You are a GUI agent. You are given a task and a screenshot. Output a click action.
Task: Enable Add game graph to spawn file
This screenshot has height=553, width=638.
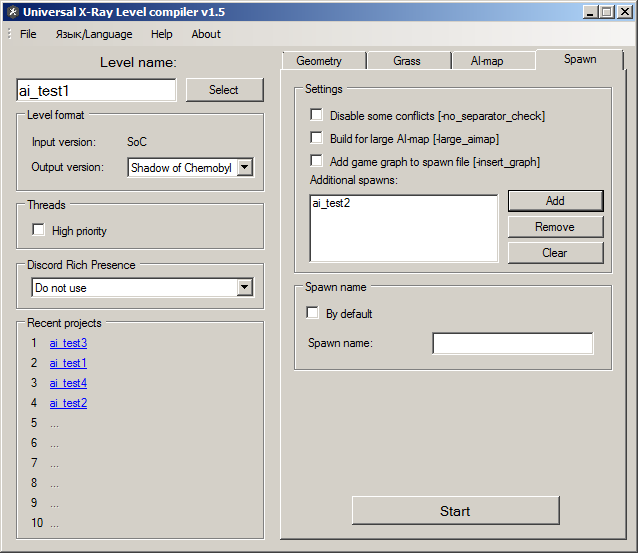coord(317,161)
